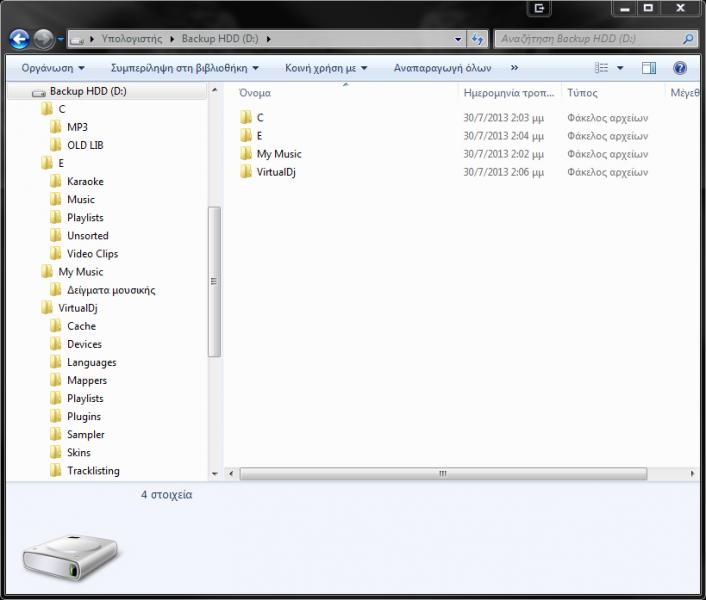The height and width of the screenshot is (600, 706).
Task: Select VirtualDj folder icon in list
Action: (246, 172)
